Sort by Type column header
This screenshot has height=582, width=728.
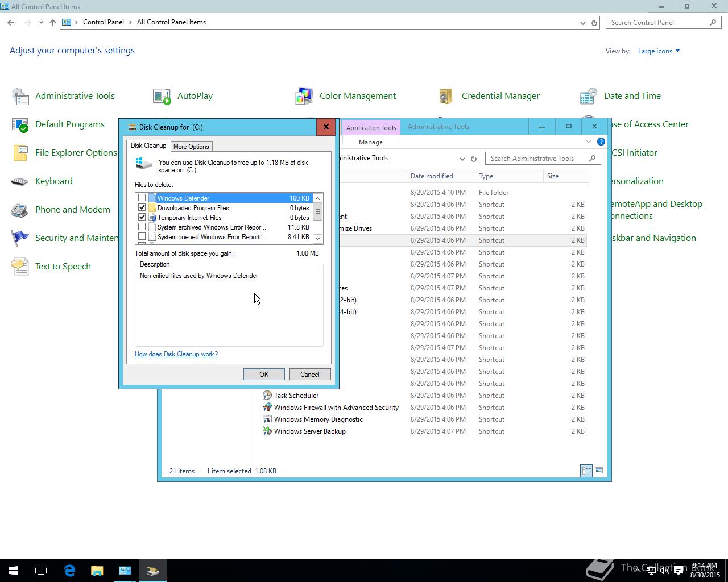pos(509,176)
